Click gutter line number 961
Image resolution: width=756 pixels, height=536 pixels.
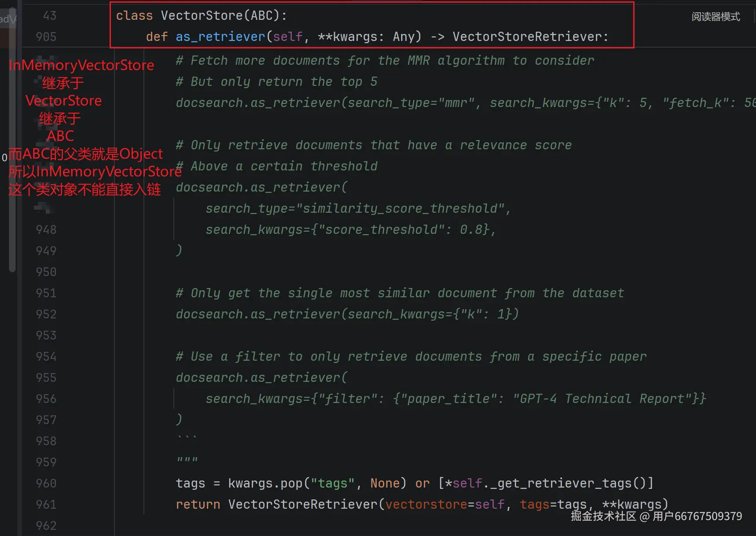pyautogui.click(x=46, y=504)
